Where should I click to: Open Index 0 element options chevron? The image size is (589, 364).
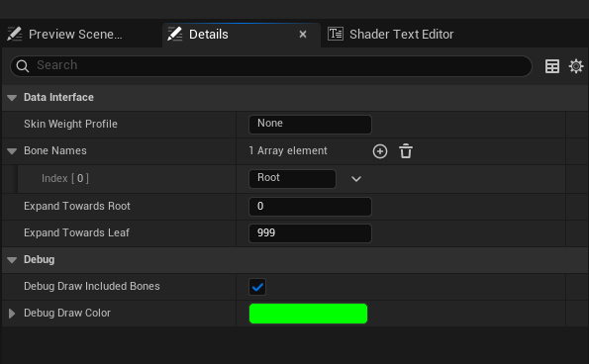point(356,179)
